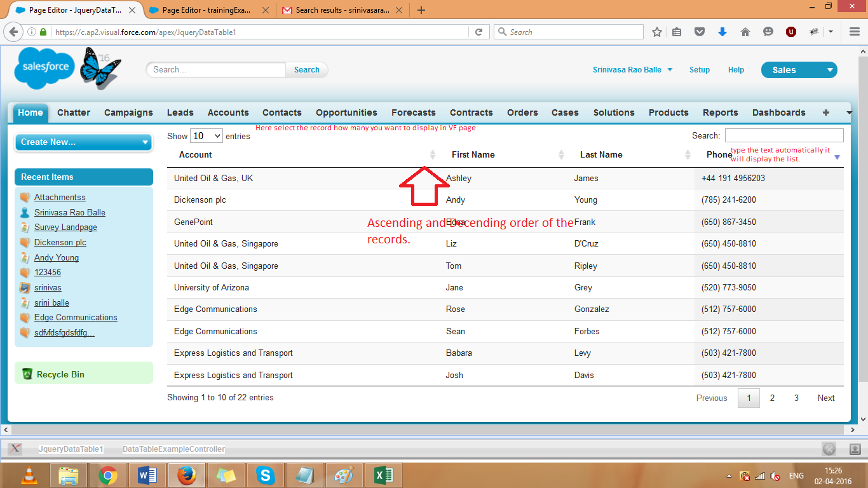This screenshot has width=868, height=488.
Task: Expand the Sales app menu
Action: point(799,70)
